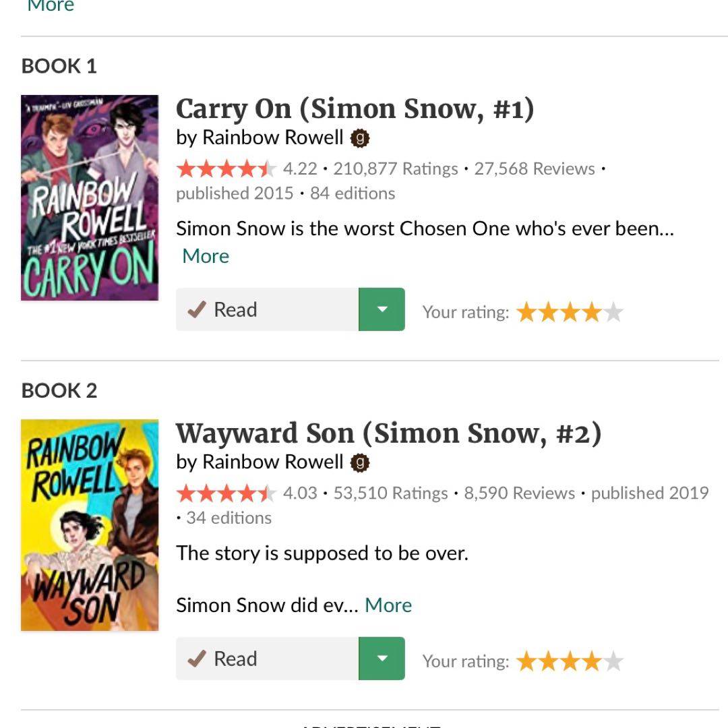Expand Carry On description with More
Screen dimensions: 728x728
pyautogui.click(x=206, y=256)
